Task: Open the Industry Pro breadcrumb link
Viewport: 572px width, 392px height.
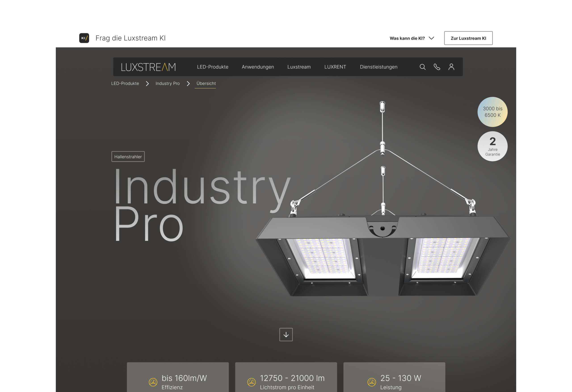Action: pyautogui.click(x=168, y=84)
